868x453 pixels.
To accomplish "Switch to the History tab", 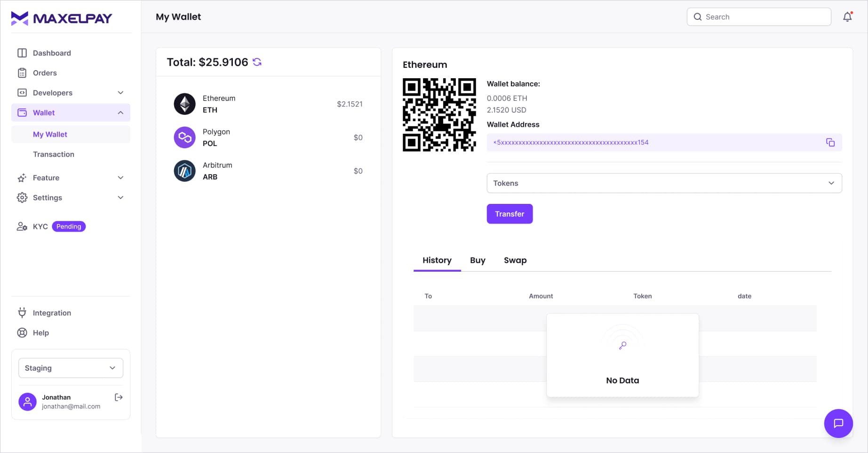I will pyautogui.click(x=437, y=260).
